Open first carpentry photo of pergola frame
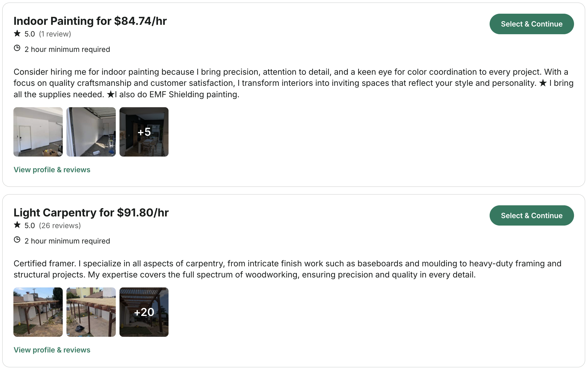This screenshot has width=588, height=369. tap(38, 312)
